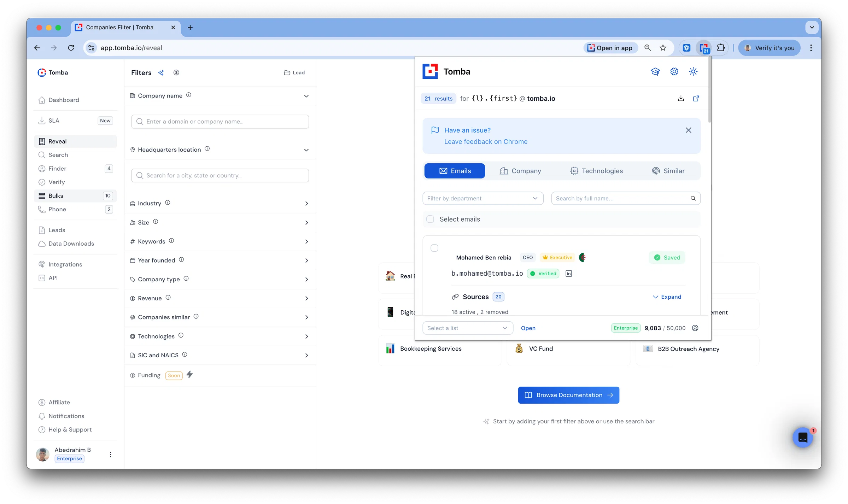Open Chrome extensions puzzle icon
This screenshot has width=848, height=504.
click(x=721, y=48)
